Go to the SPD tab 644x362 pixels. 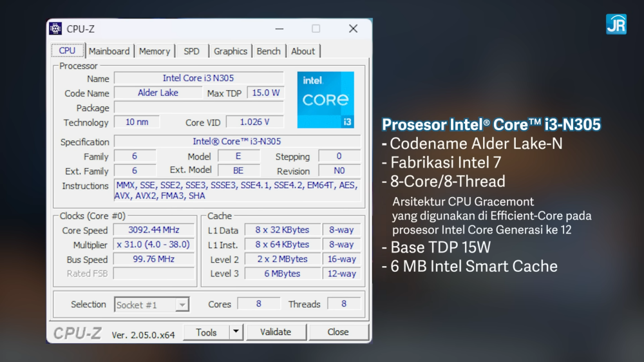point(191,52)
